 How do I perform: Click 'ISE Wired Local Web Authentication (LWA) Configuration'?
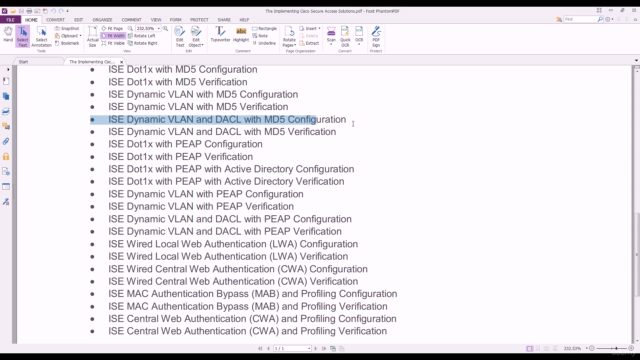click(233, 244)
